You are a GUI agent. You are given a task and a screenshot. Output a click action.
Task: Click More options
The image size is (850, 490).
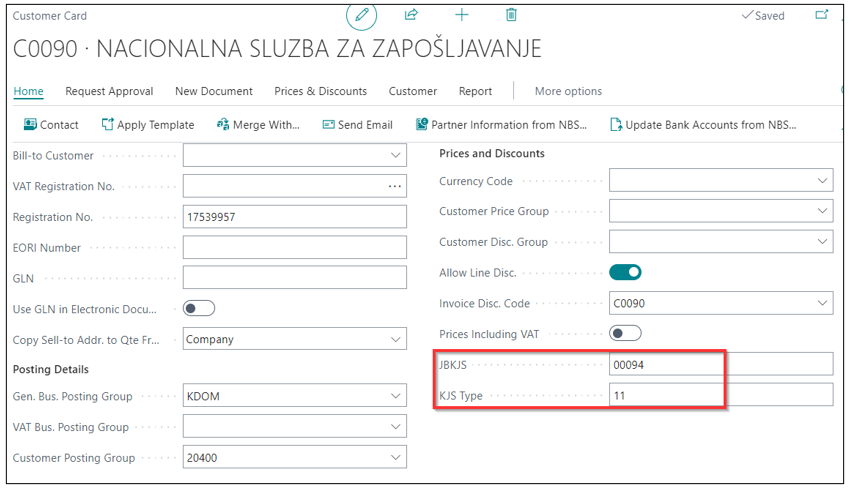(568, 91)
